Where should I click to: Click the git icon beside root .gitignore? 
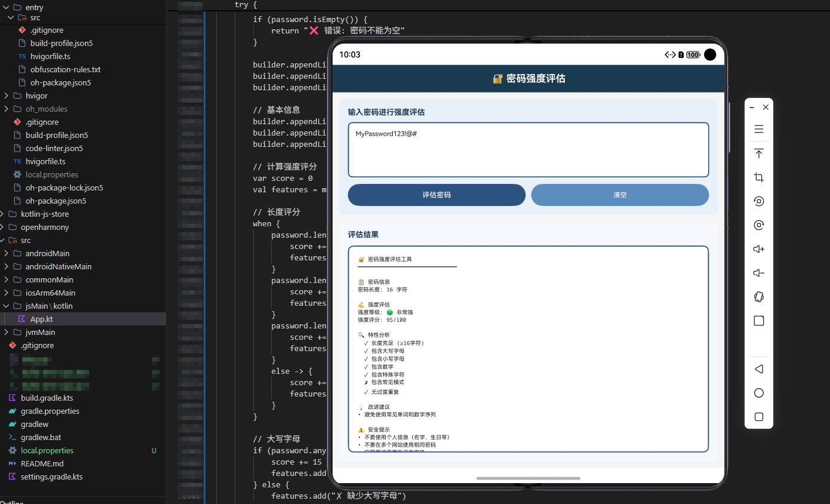(12, 345)
